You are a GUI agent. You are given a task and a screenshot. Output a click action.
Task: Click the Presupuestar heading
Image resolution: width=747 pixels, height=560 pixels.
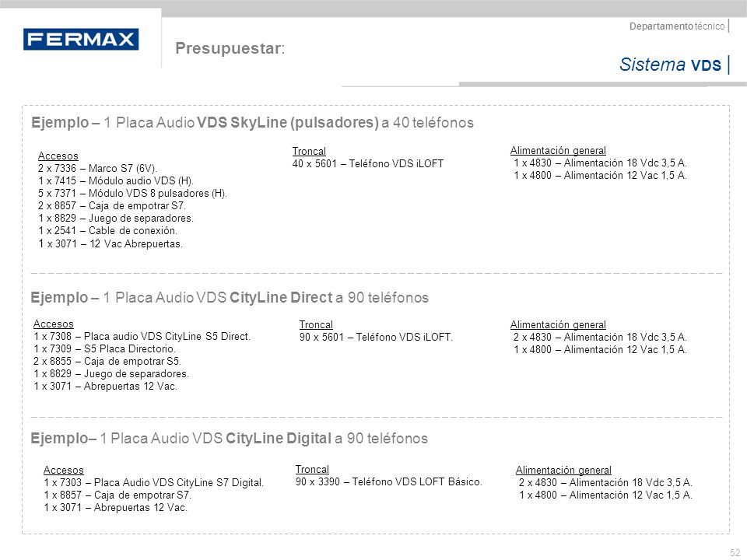230,49
